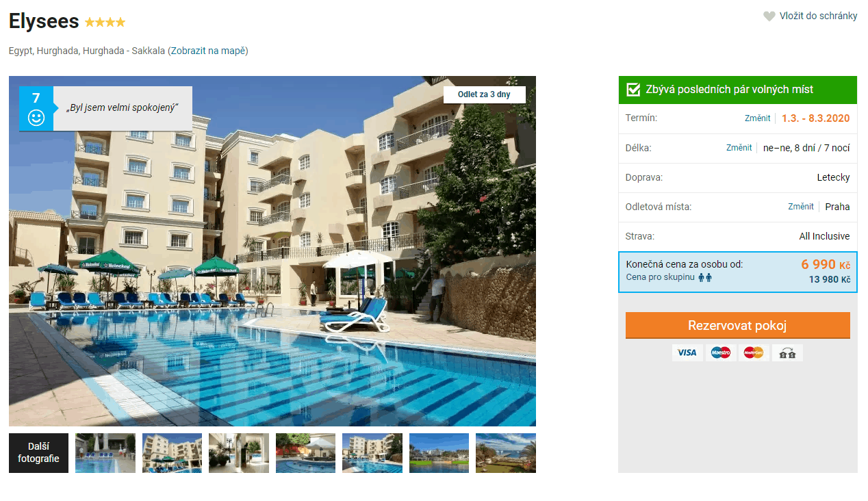Change the Délka stay length
868x501 pixels.
coord(739,148)
